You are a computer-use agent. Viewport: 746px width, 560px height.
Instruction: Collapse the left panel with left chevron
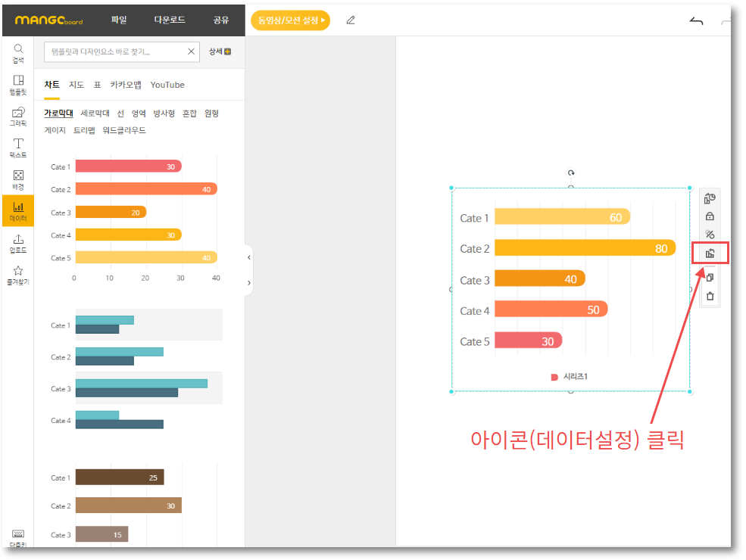249,257
